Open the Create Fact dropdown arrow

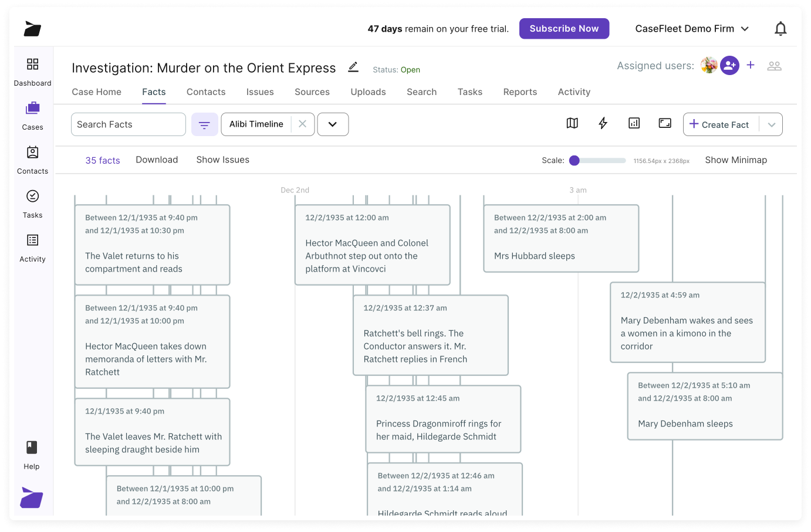(x=771, y=124)
